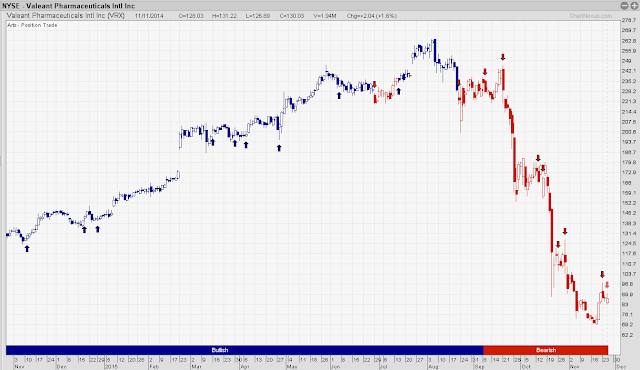The image size is (640, 370).
Task: Click the Oct month label on time axis
Action: pos(525,366)
